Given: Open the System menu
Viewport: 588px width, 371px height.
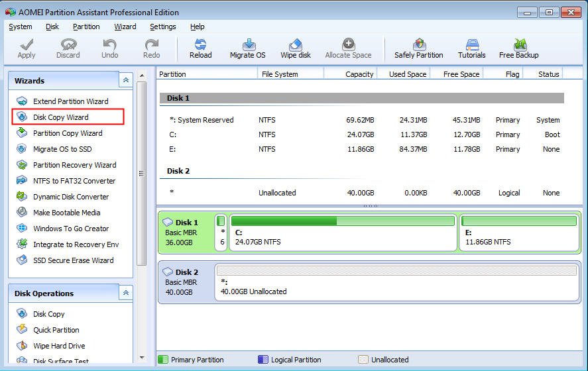Looking at the screenshot, I should [x=21, y=26].
